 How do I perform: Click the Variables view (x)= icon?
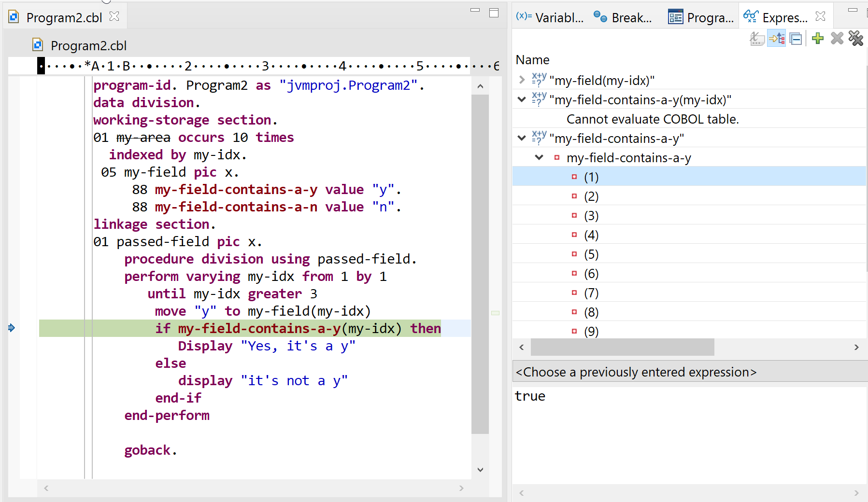pos(523,16)
